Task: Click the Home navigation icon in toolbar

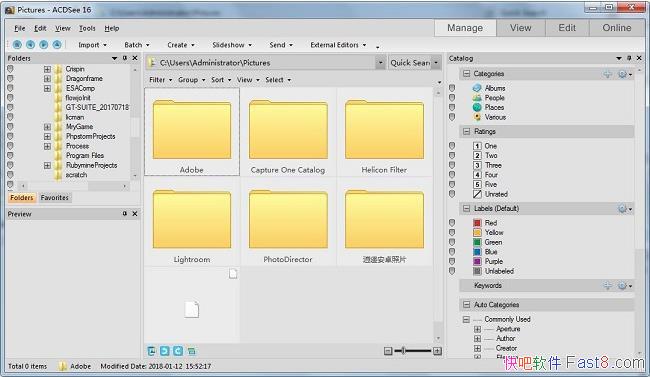Action: point(17,44)
